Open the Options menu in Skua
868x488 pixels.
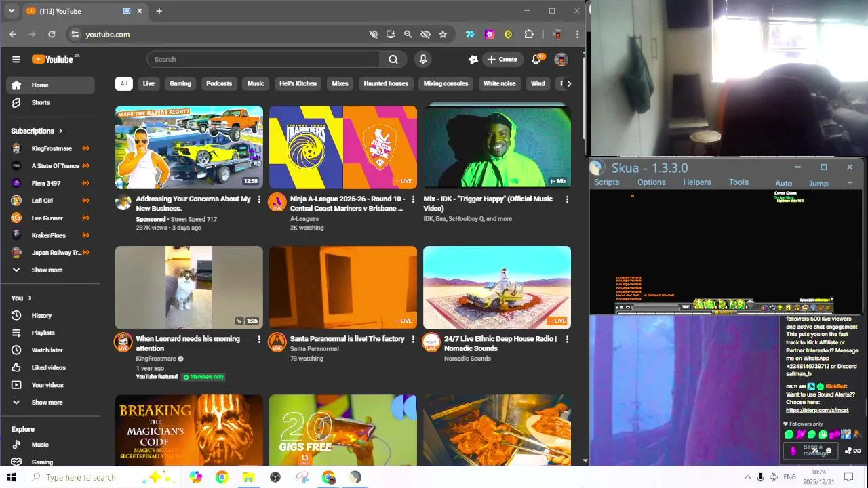pyautogui.click(x=651, y=182)
